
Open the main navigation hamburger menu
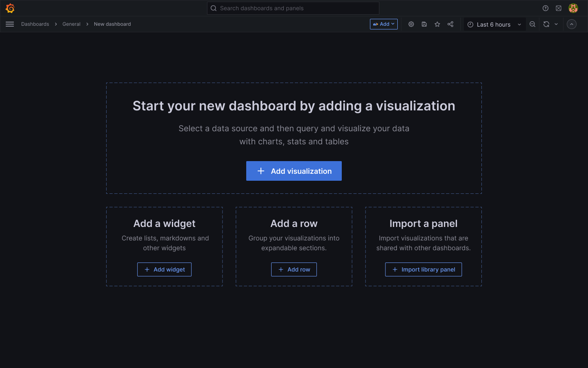(x=10, y=24)
